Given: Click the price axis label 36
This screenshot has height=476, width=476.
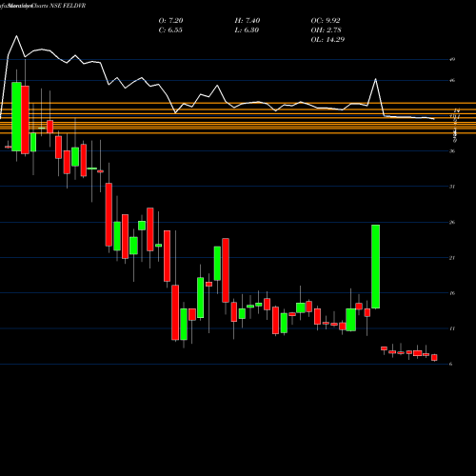Looking at the screenshot, I should pyautogui.click(x=452, y=151).
